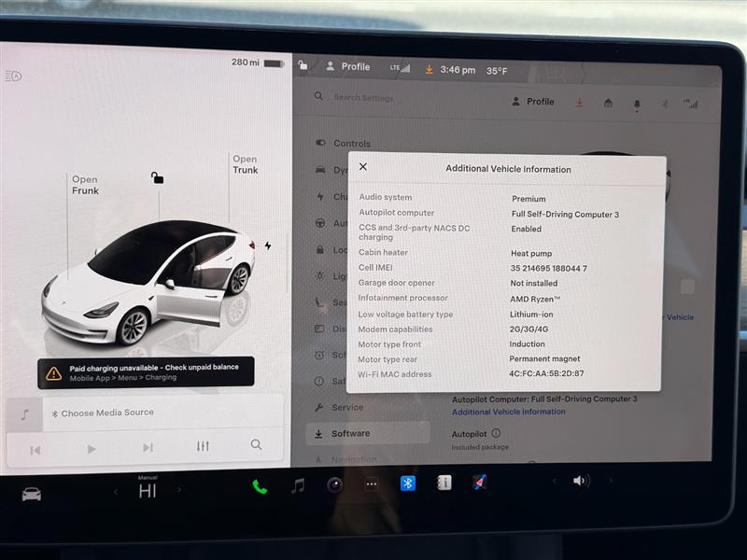Select Service in settings menu
The width and height of the screenshot is (747, 560).
340,407
